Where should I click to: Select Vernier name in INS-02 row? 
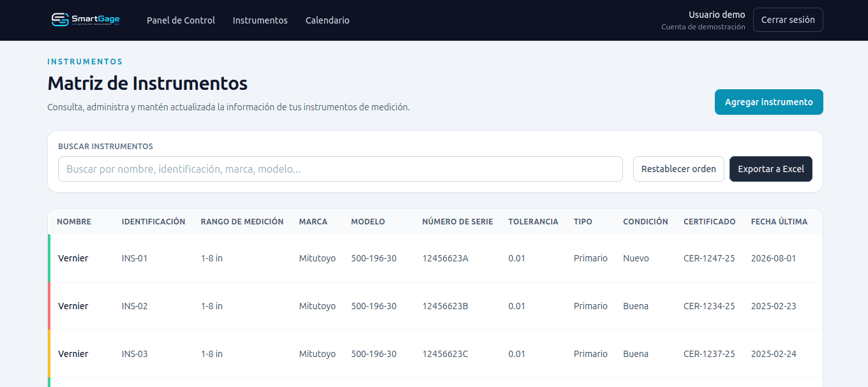[73, 306]
